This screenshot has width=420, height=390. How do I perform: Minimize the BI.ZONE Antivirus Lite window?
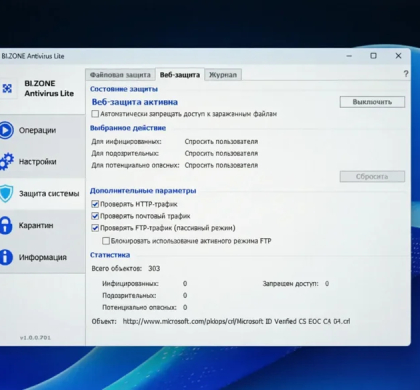point(349,56)
